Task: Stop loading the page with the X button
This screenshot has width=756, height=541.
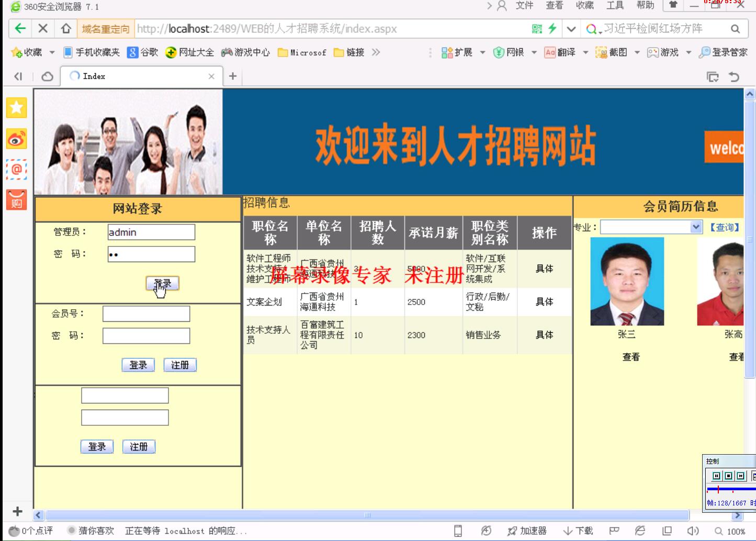Action: (43, 28)
